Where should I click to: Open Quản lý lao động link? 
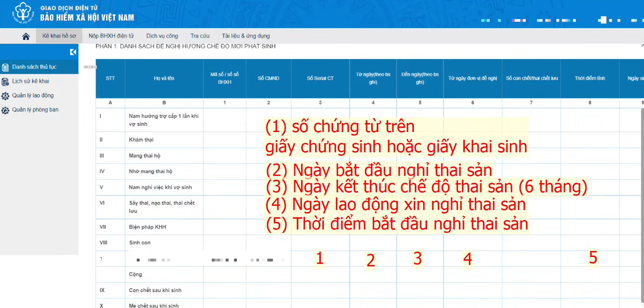click(x=33, y=95)
